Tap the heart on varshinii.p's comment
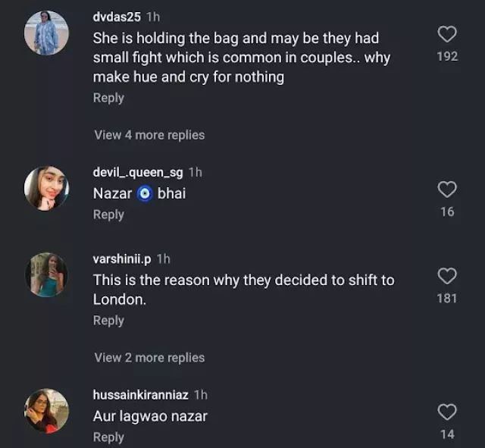The height and width of the screenshot is (448, 485). [447, 276]
